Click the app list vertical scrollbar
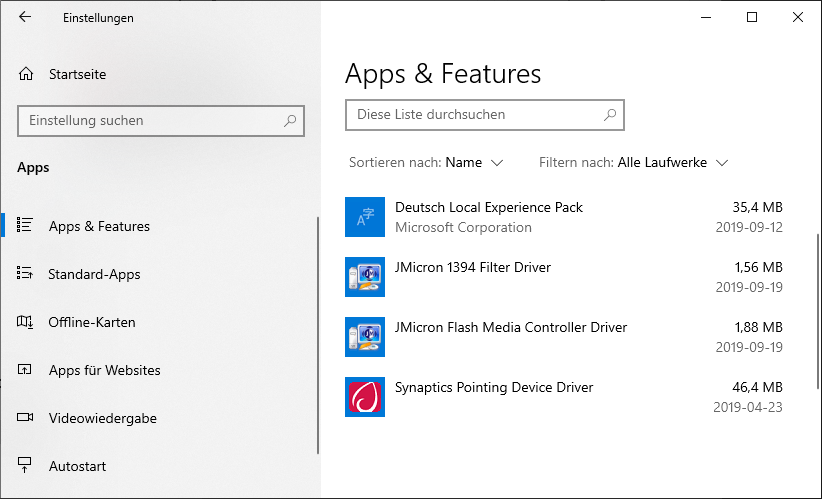This screenshot has width=822, height=499. click(x=818, y=311)
